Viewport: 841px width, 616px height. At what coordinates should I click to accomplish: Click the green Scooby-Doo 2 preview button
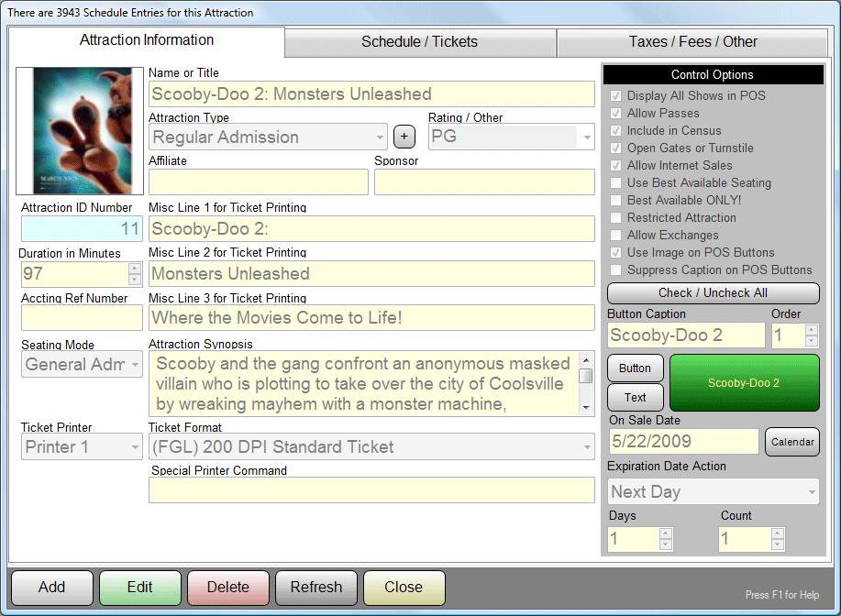point(745,383)
